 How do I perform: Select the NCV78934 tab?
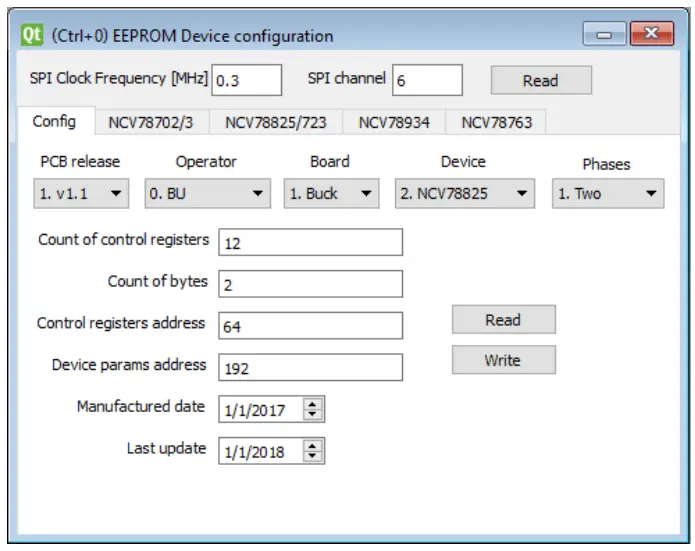pos(394,122)
